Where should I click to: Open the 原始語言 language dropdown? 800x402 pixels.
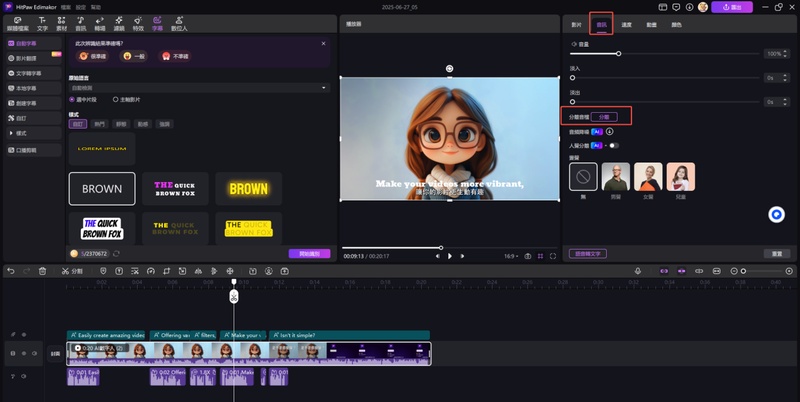tap(198, 88)
